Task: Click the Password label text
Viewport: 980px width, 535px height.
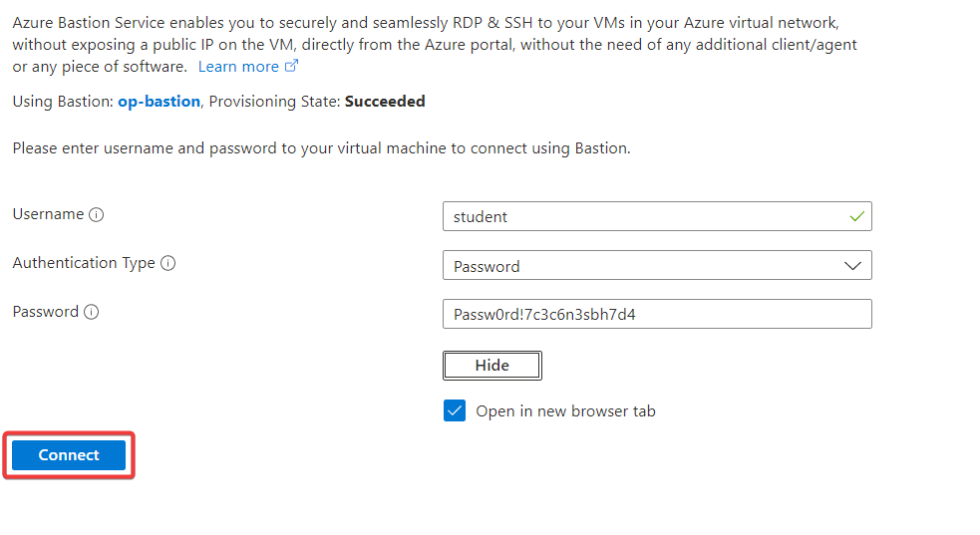Action: coord(45,312)
